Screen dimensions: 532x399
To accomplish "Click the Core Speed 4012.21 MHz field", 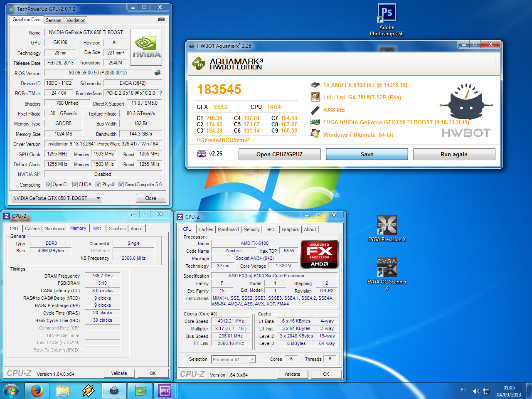I will (231, 321).
